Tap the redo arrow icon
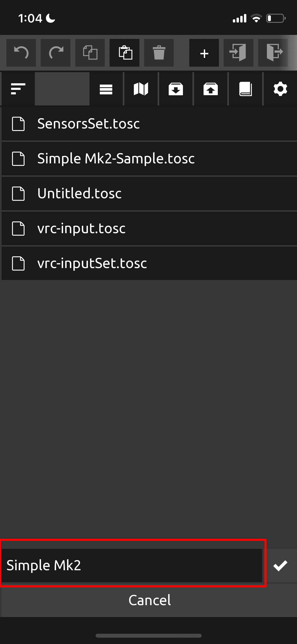The image size is (297, 644). pyautogui.click(x=56, y=53)
